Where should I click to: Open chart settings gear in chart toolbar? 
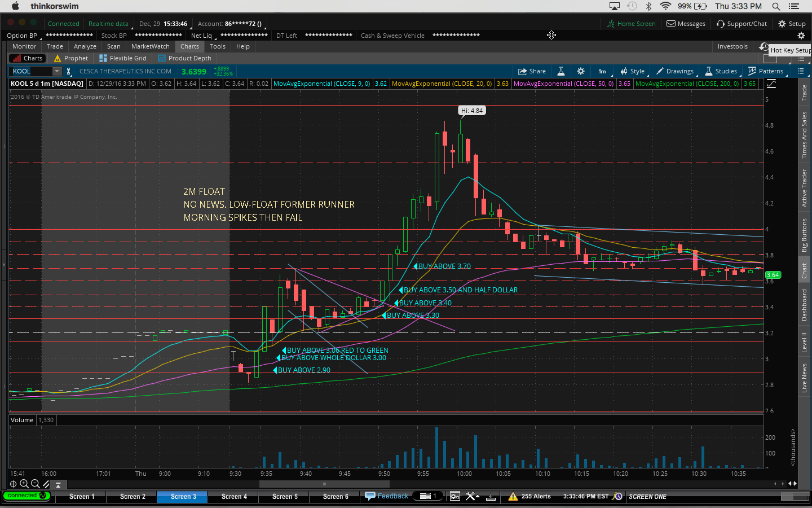pos(581,71)
